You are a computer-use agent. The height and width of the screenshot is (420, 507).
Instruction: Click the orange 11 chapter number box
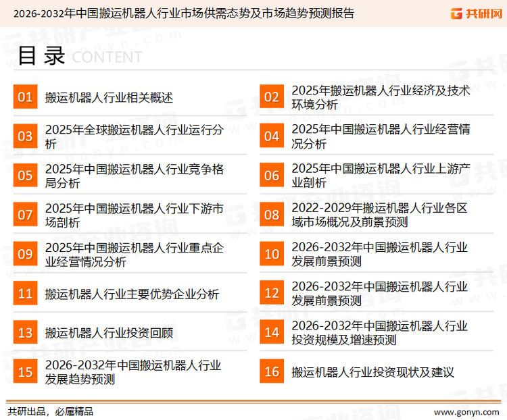pyautogui.click(x=25, y=293)
